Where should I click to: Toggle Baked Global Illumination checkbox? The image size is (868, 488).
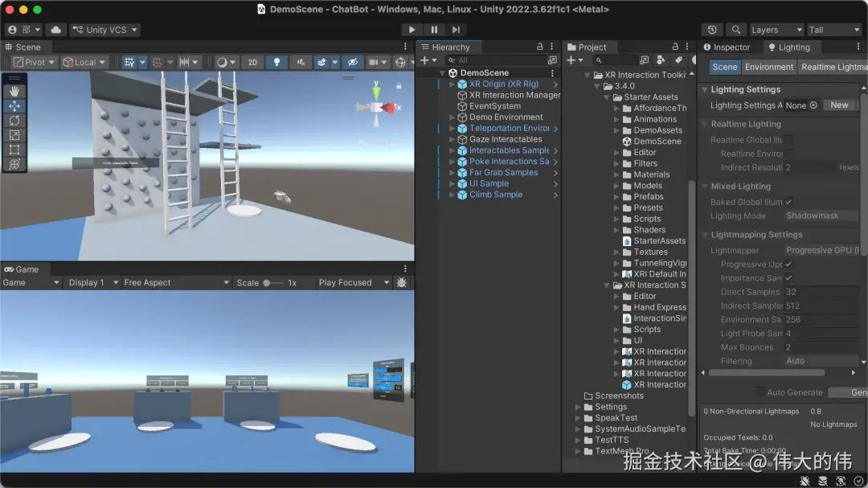(788, 202)
